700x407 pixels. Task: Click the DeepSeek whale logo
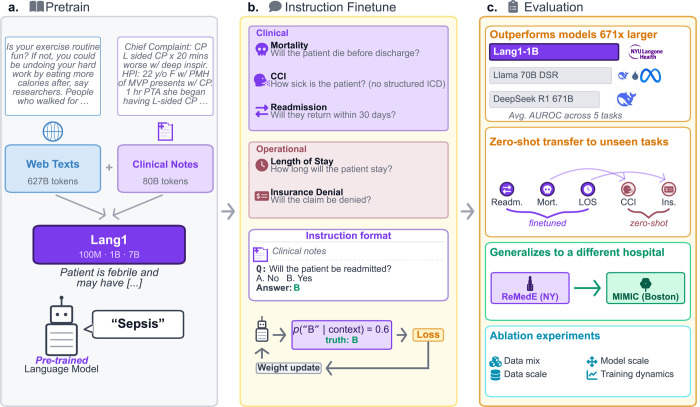pyautogui.click(x=626, y=99)
